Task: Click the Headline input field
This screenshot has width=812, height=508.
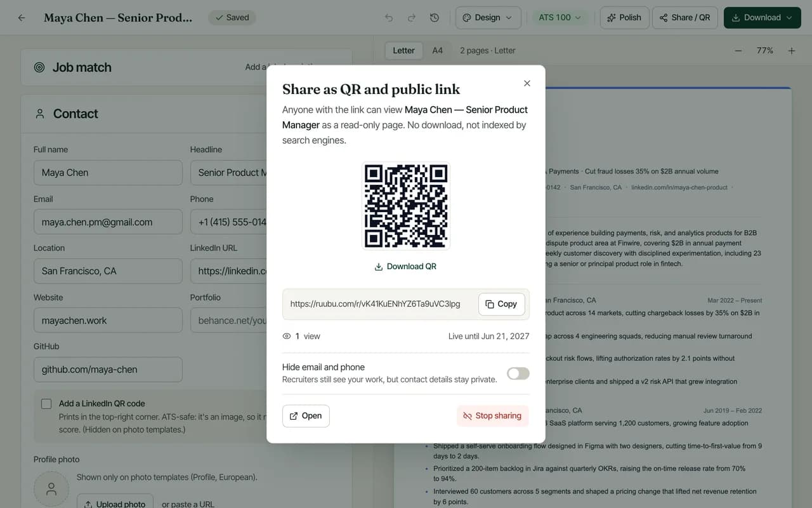Action: coord(228,173)
